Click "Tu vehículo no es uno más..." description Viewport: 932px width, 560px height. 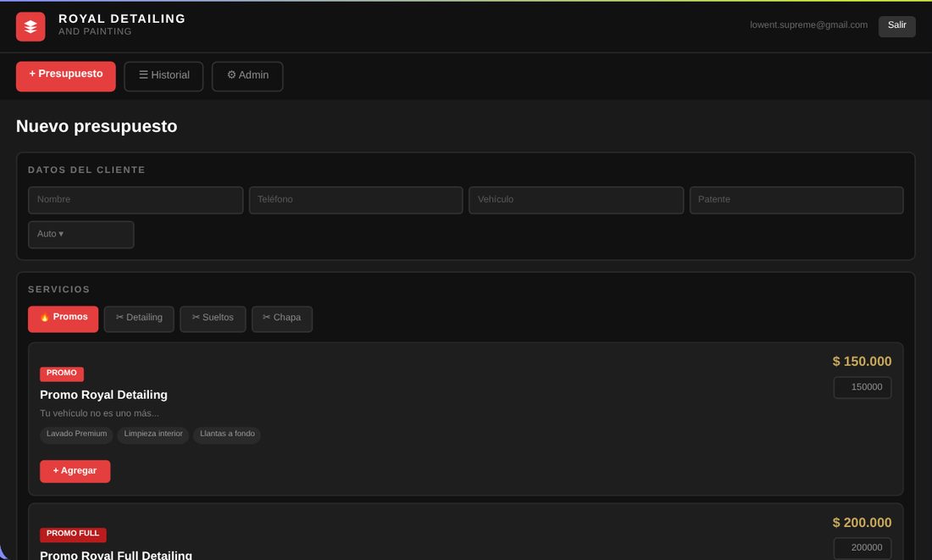coord(99,413)
